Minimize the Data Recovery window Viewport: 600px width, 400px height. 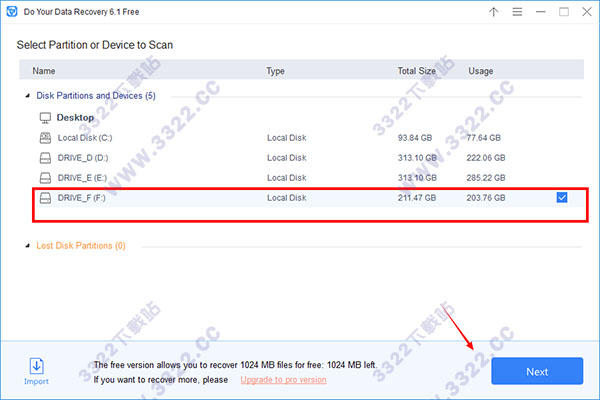540,12
